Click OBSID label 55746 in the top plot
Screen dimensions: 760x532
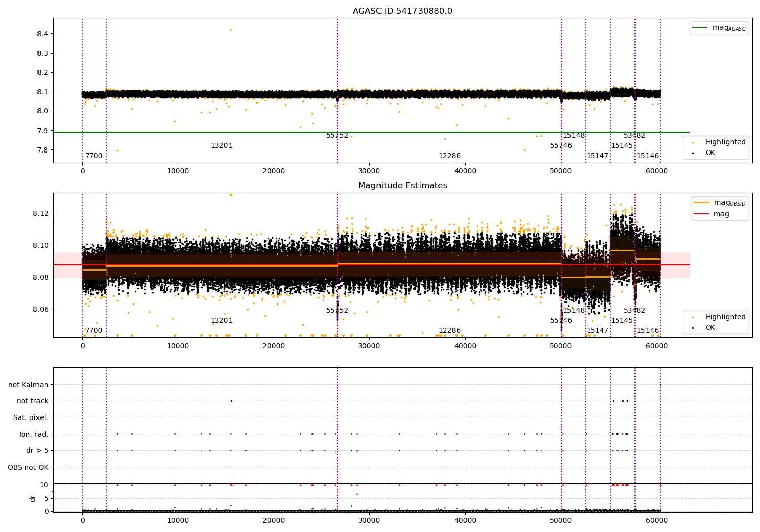click(561, 146)
